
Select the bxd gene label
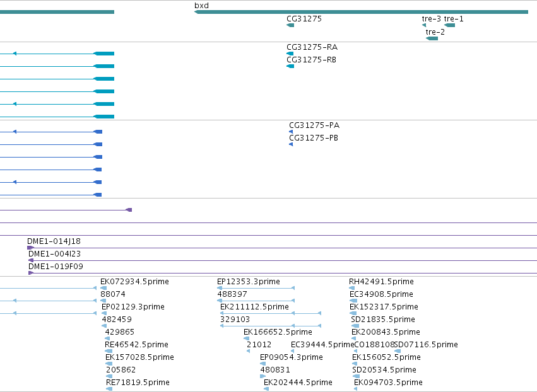click(201, 6)
